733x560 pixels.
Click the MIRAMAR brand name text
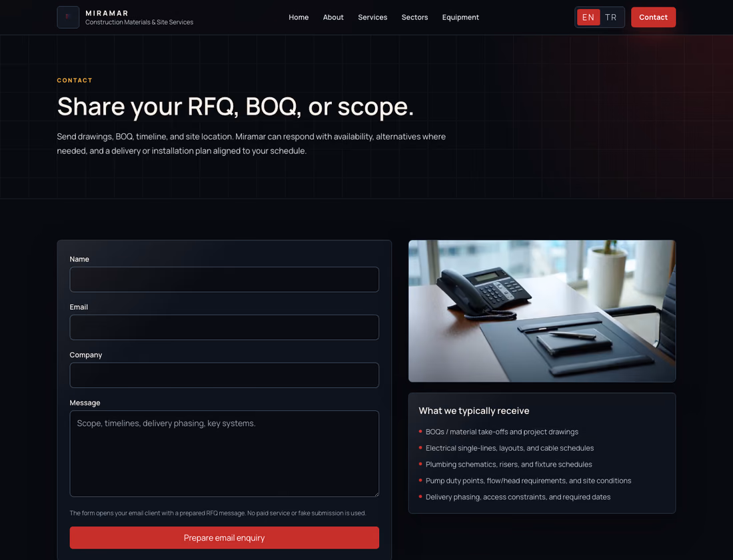click(x=107, y=13)
